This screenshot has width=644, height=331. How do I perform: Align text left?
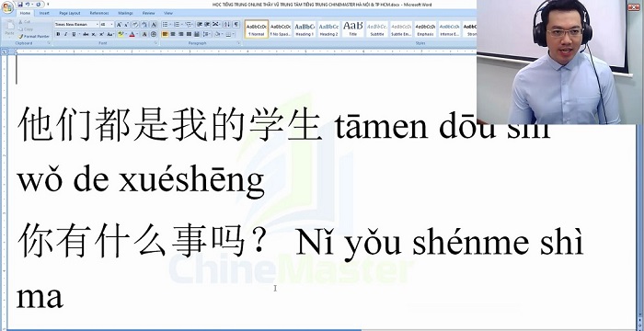tap(165, 34)
